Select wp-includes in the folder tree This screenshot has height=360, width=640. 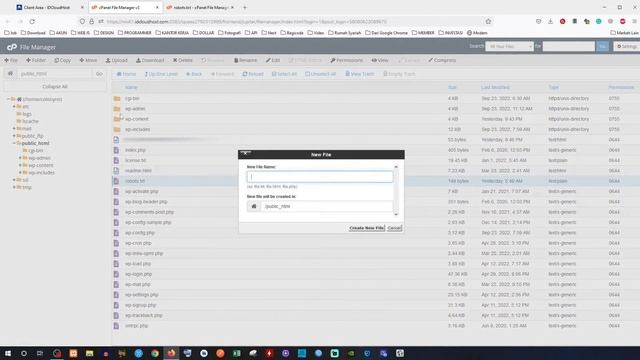(x=42, y=173)
